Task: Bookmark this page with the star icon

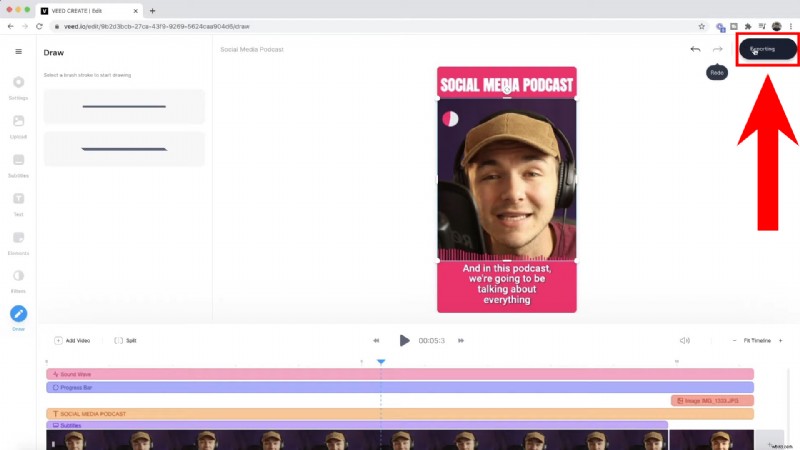Action: pyautogui.click(x=701, y=27)
